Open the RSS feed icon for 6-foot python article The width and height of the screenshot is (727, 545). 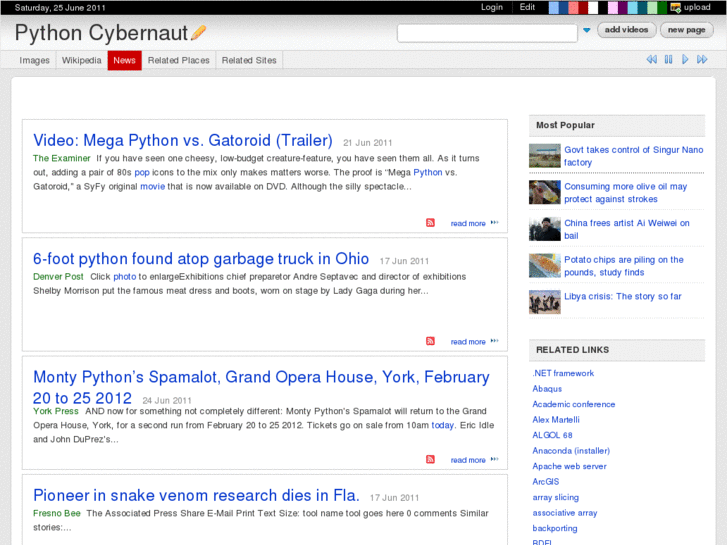[430, 341]
